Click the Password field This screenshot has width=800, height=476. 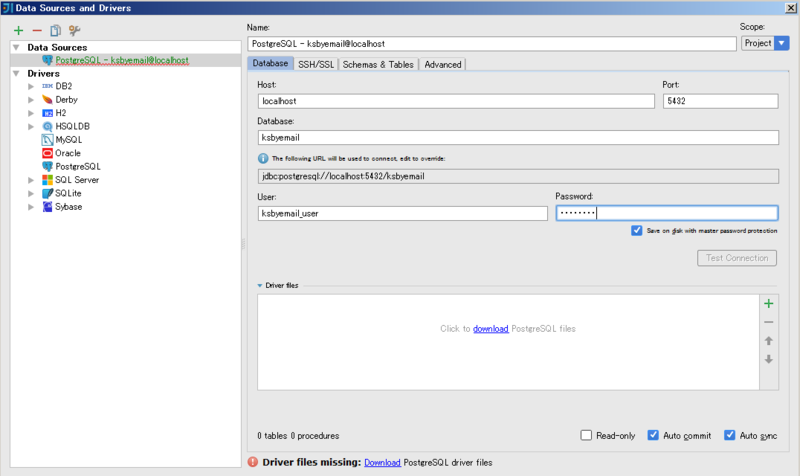pyautogui.click(x=667, y=213)
